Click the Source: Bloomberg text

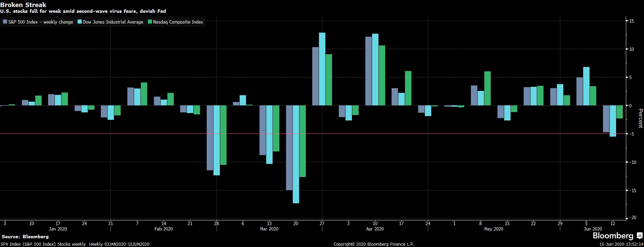pyautogui.click(x=25, y=237)
